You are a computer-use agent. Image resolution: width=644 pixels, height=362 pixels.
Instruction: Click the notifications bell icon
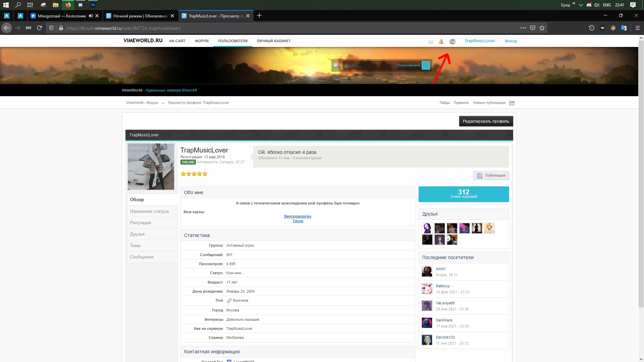pyautogui.click(x=441, y=42)
